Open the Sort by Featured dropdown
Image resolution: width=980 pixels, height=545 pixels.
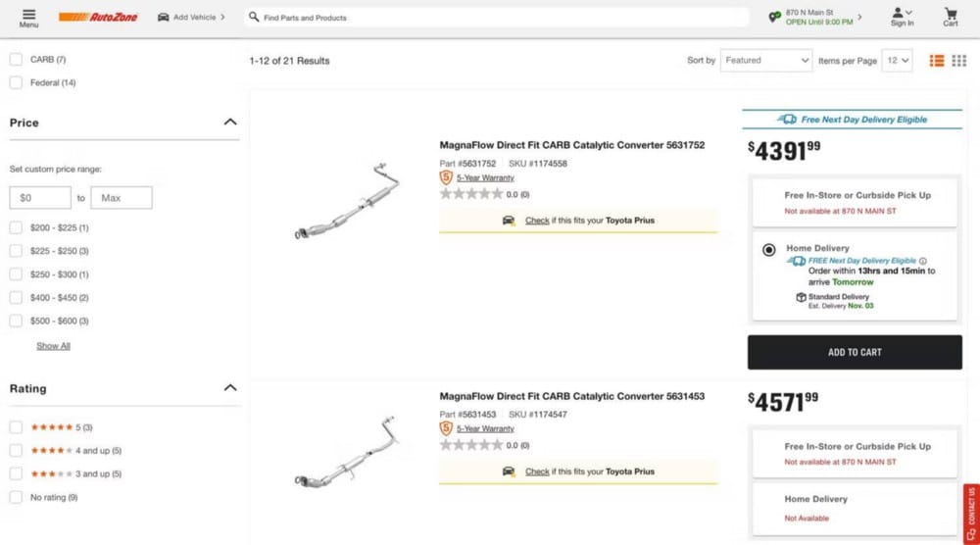click(765, 61)
